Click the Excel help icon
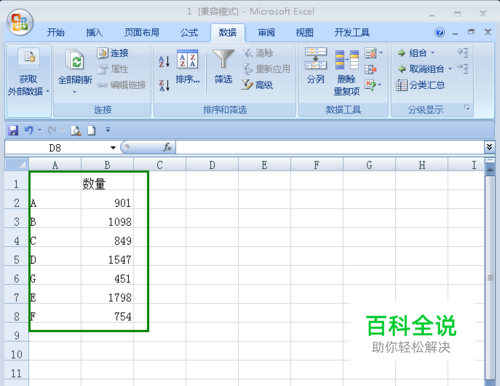 click(440, 32)
